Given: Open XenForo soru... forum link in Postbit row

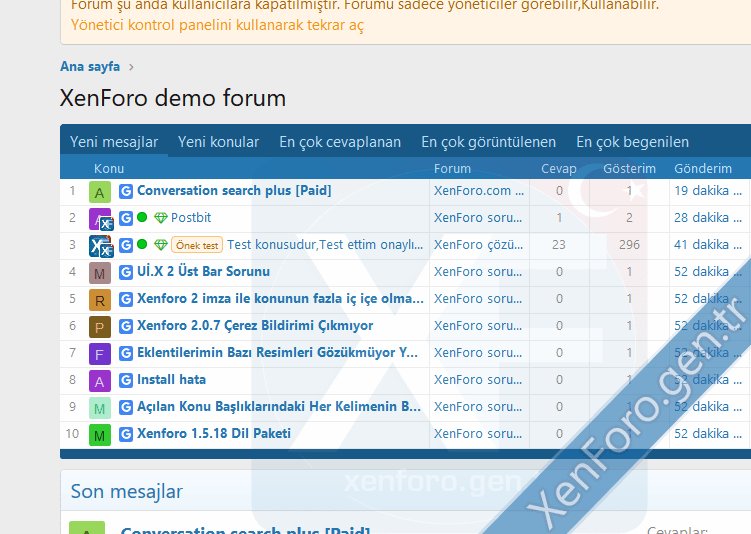Looking at the screenshot, I should click(478, 218).
